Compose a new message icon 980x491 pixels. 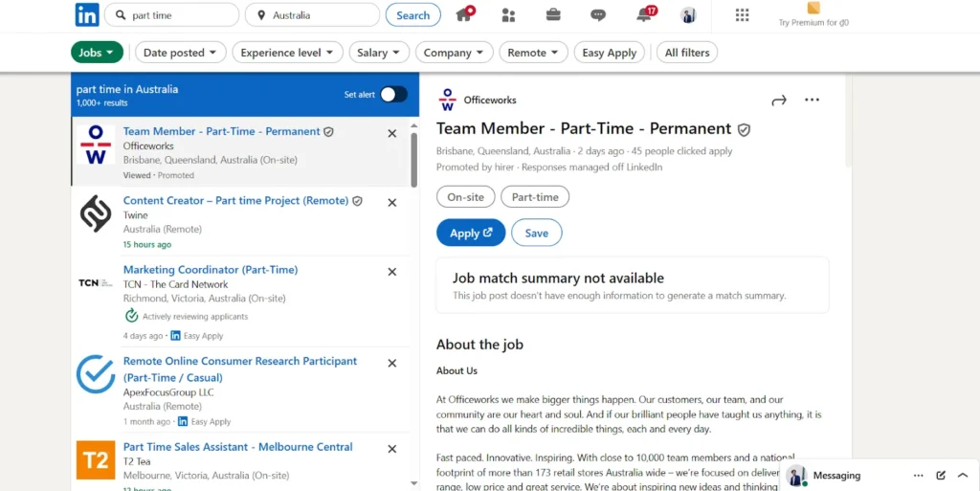(941, 476)
